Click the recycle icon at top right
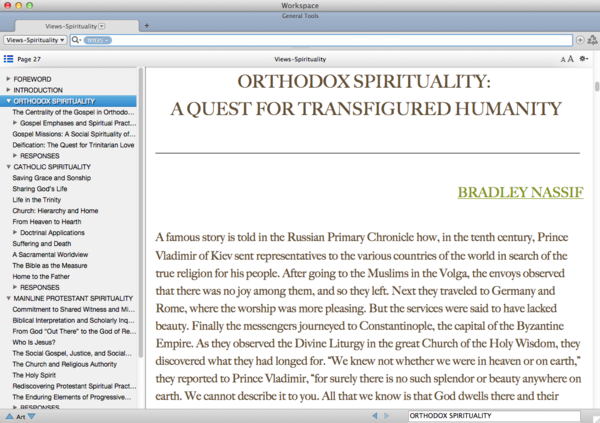Viewport: 600px width, 423px height. coord(592,40)
